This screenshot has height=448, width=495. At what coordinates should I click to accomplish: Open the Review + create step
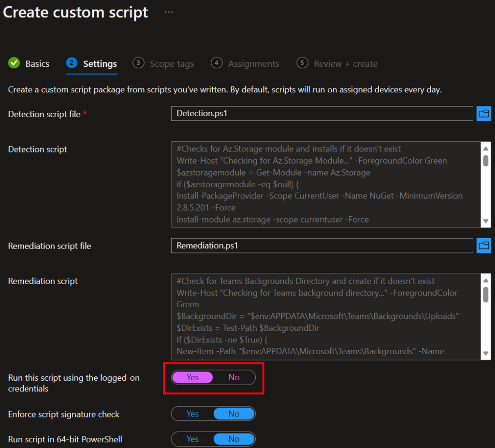coord(345,64)
